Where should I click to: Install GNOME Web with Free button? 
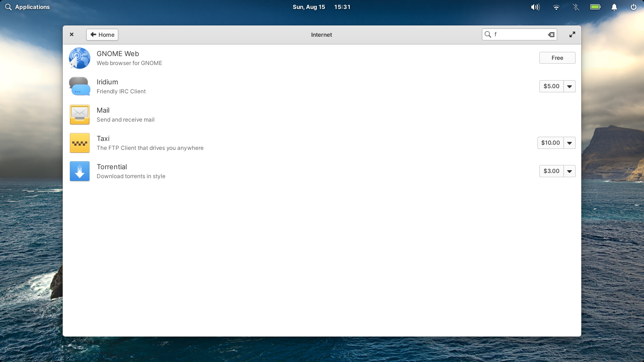[557, 58]
